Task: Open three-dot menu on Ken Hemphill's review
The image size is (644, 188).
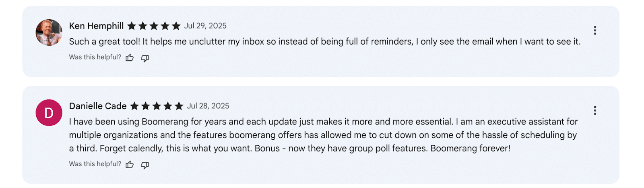Action: coord(594,30)
